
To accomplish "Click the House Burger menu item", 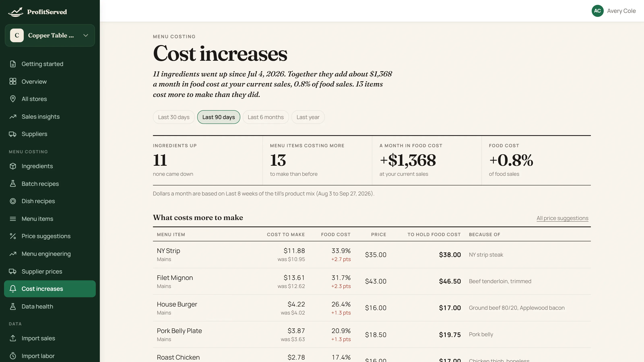I will point(177,304).
